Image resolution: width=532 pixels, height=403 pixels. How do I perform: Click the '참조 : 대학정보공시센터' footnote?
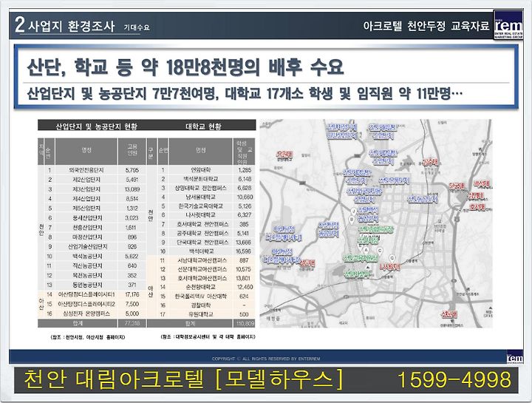208,337
